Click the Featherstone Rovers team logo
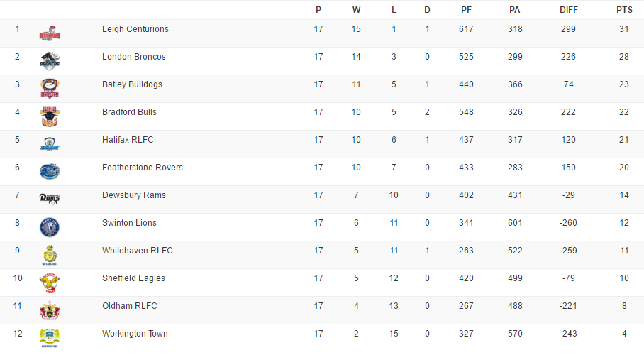 50,171
